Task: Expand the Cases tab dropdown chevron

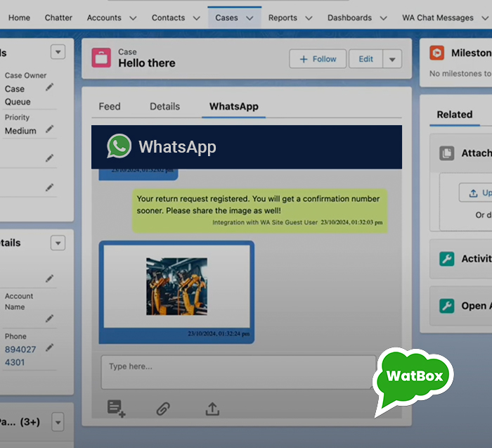Action: [x=250, y=18]
